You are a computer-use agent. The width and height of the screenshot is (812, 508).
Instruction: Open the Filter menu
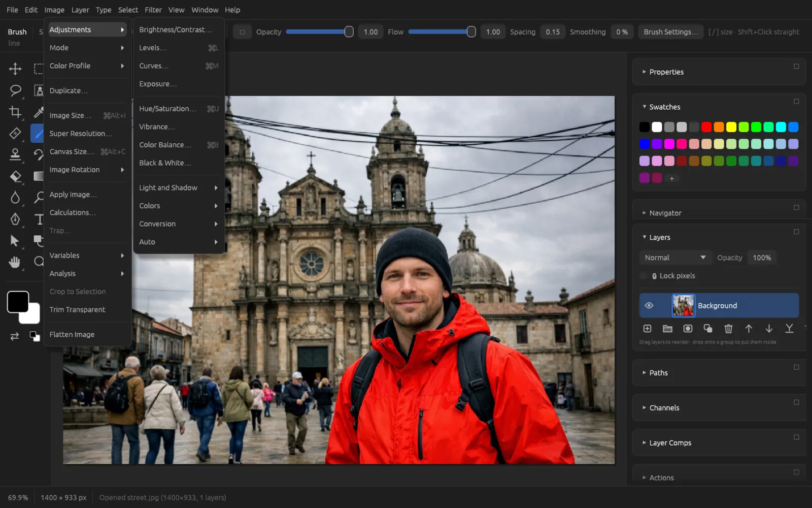coord(153,10)
